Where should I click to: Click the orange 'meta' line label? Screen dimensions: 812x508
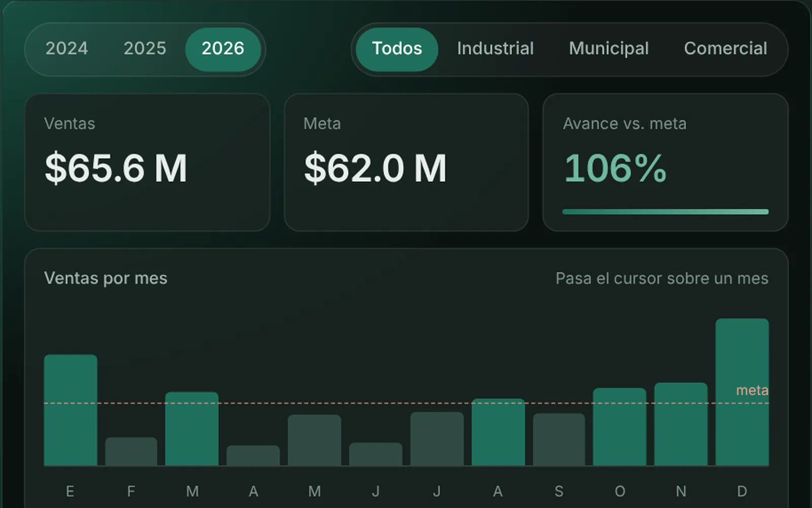point(752,390)
